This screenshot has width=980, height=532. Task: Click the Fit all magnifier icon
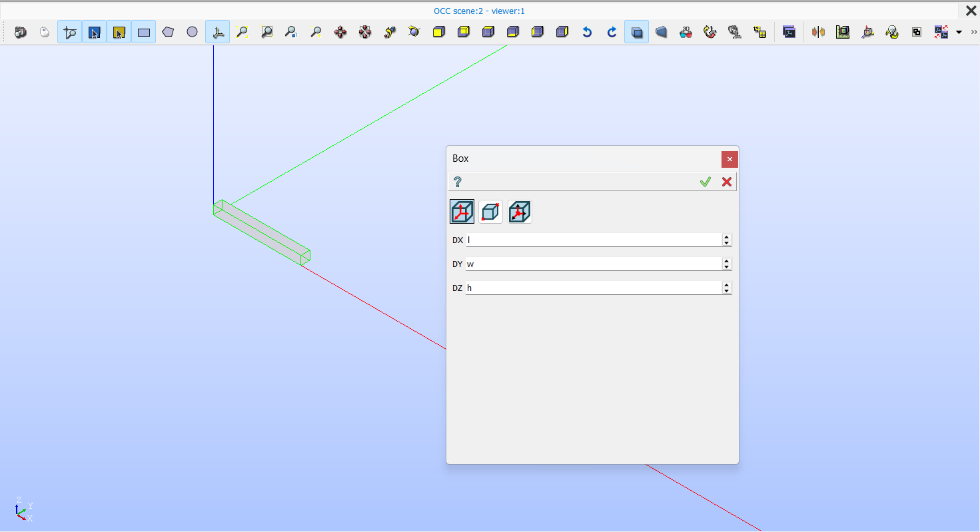(x=242, y=32)
